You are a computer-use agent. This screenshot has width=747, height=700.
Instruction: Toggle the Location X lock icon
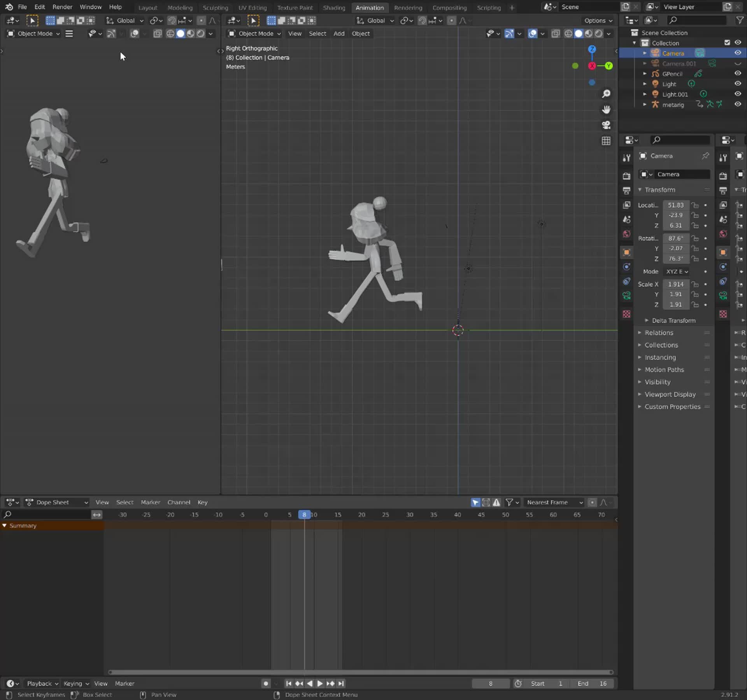(695, 205)
